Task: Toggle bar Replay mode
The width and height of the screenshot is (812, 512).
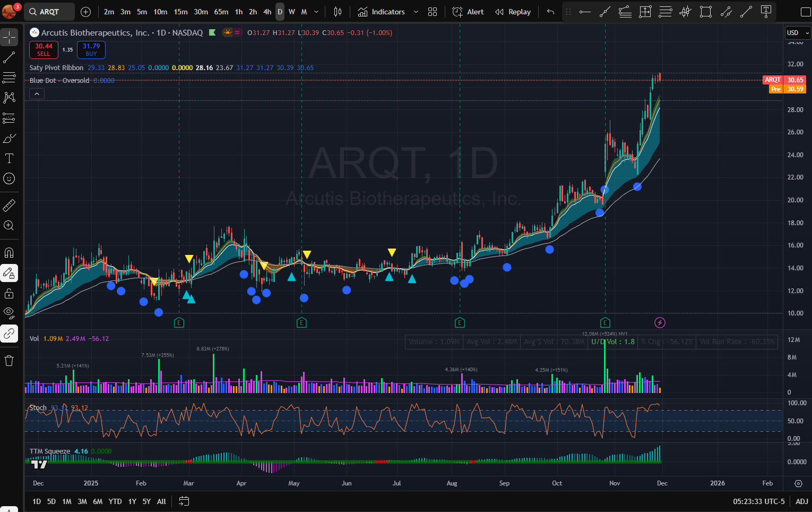Action: click(513, 12)
